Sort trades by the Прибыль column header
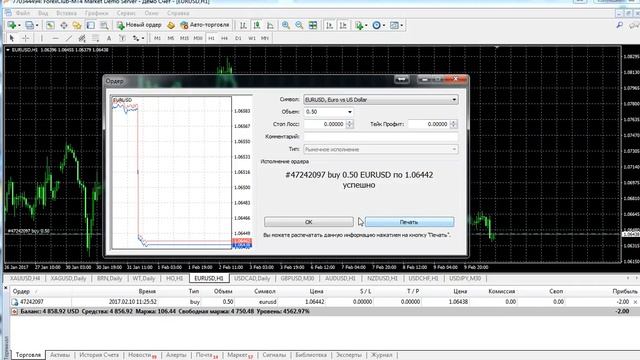This screenshot has width=640, height=360. [x=625, y=291]
